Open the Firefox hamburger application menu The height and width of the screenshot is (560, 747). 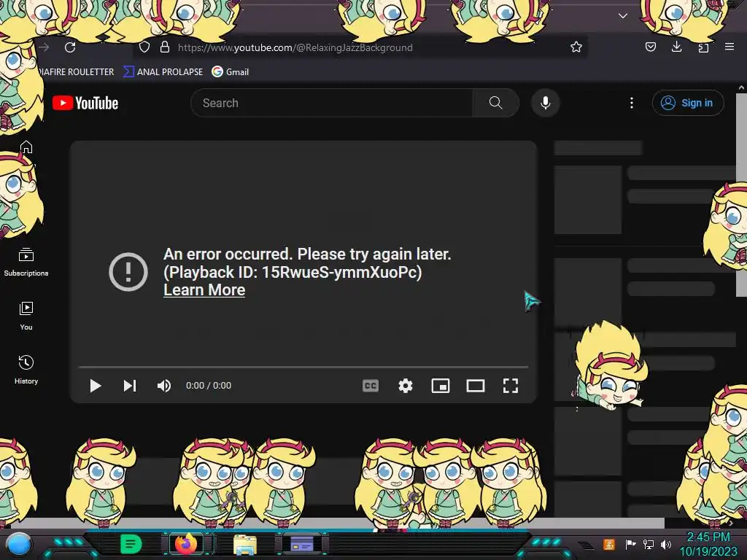(729, 47)
